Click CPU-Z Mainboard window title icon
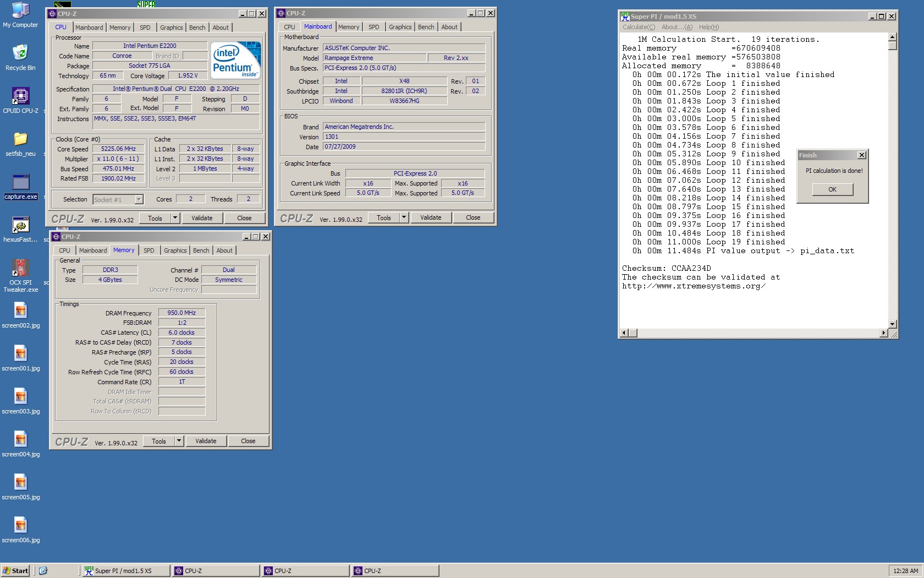 (281, 13)
